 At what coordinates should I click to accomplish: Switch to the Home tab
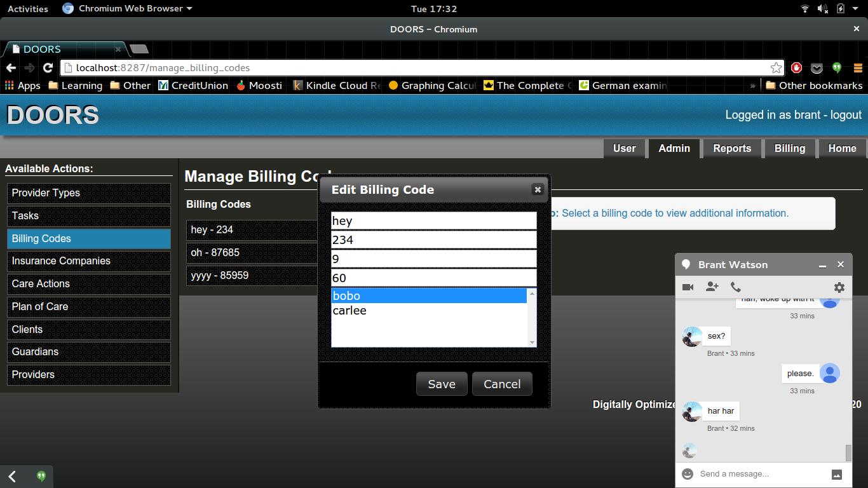[x=842, y=148]
